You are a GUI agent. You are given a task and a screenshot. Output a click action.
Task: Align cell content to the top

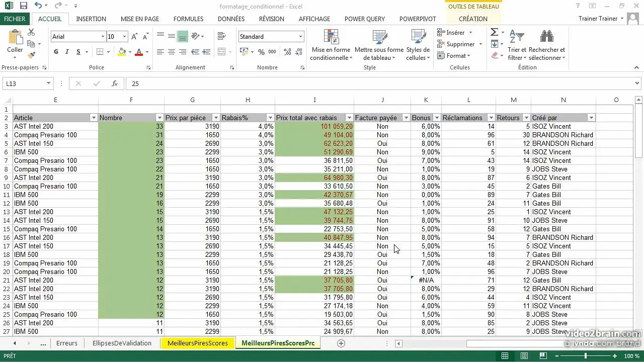coord(160,36)
